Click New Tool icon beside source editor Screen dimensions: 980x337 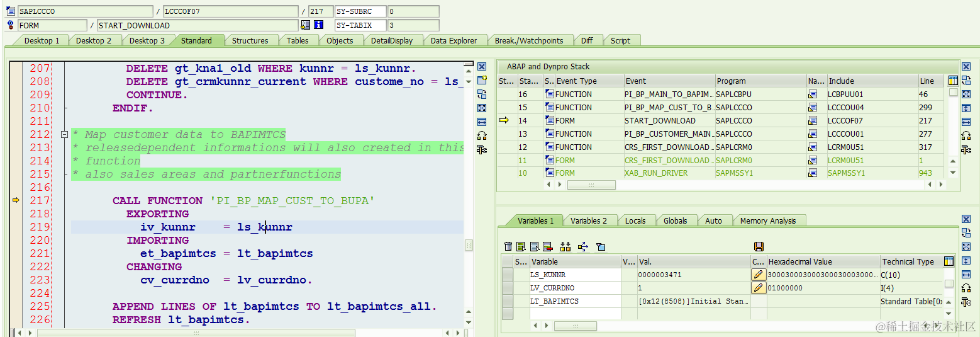click(482, 81)
